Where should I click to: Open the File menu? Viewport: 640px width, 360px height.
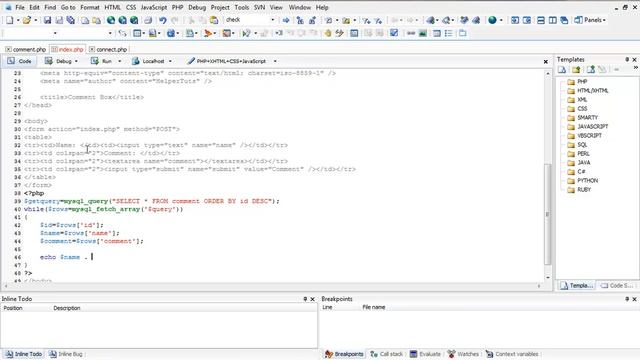[20, 7]
